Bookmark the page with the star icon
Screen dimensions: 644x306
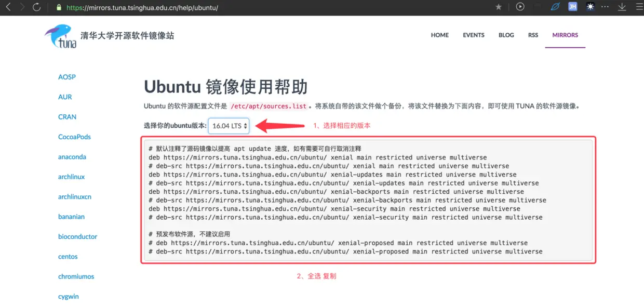pyautogui.click(x=499, y=7)
